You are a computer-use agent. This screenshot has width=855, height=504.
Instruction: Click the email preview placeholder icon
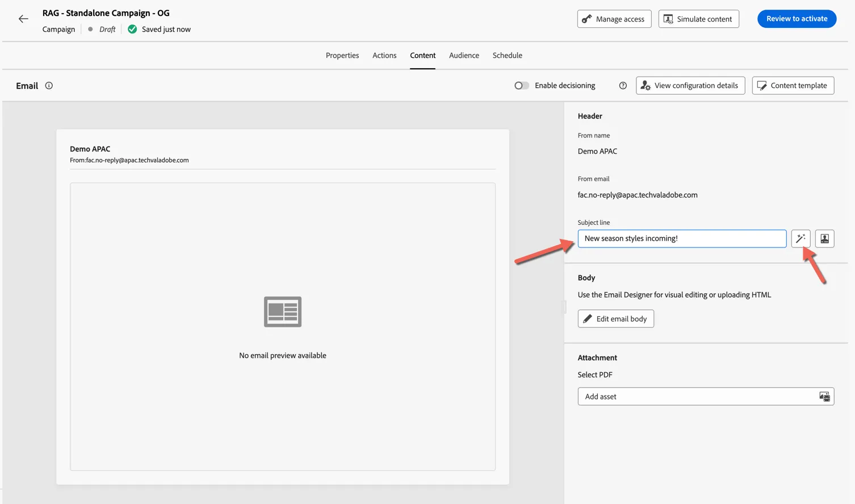pyautogui.click(x=283, y=312)
